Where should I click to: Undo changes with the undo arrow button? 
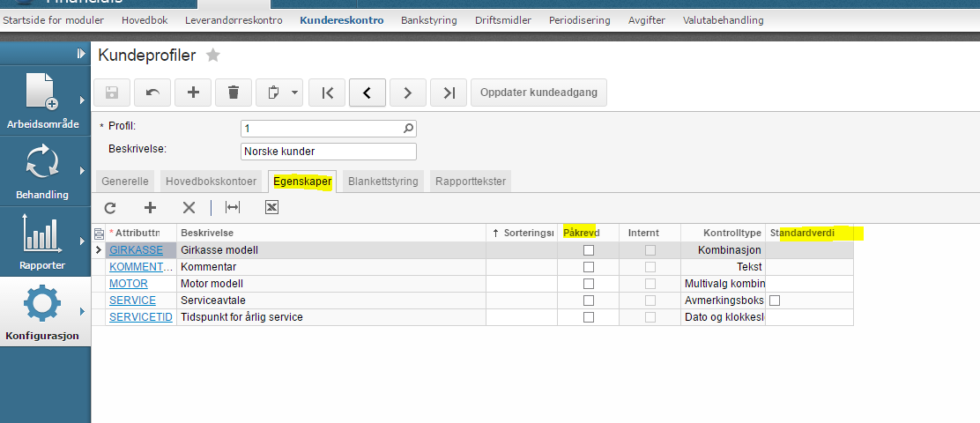152,93
